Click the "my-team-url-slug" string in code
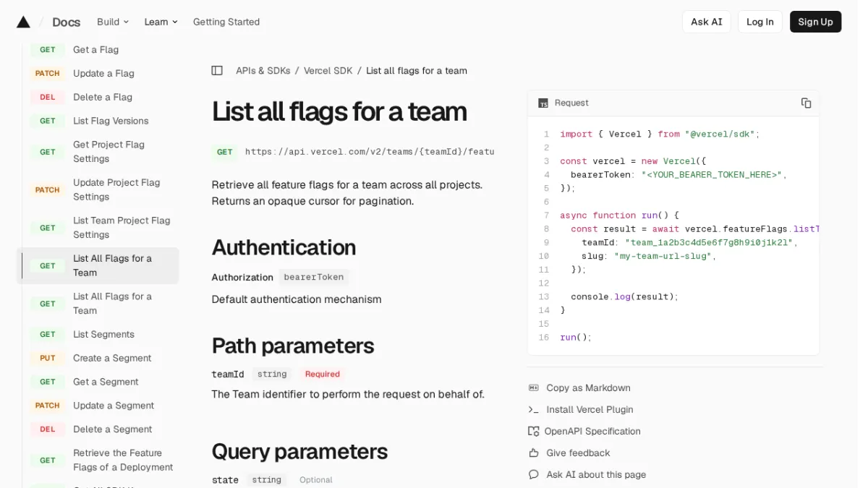The image size is (868, 488). click(x=663, y=257)
